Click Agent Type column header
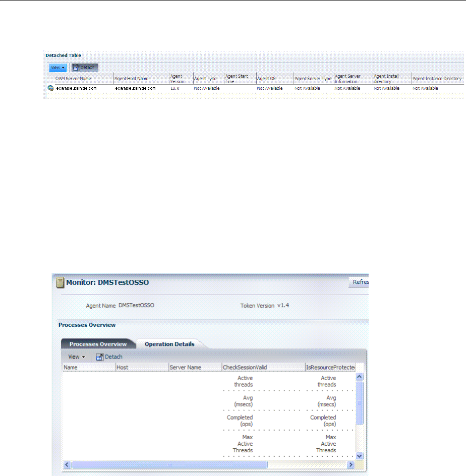The height and width of the screenshot is (476, 466). [x=205, y=78]
